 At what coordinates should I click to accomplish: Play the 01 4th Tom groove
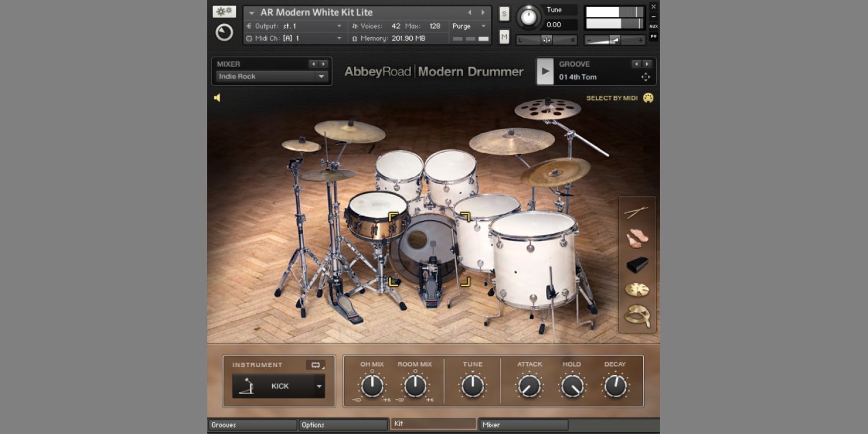click(545, 71)
